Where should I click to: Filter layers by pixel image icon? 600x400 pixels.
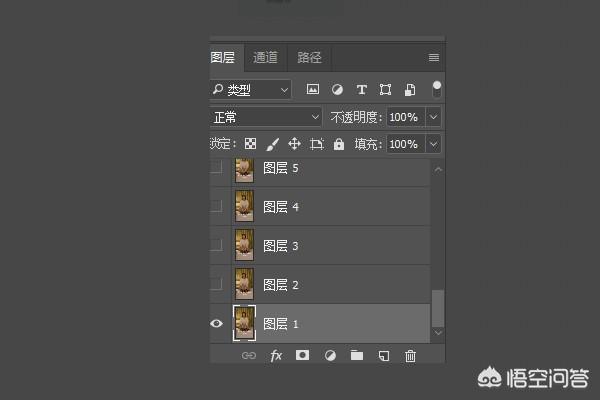pyautogui.click(x=313, y=90)
